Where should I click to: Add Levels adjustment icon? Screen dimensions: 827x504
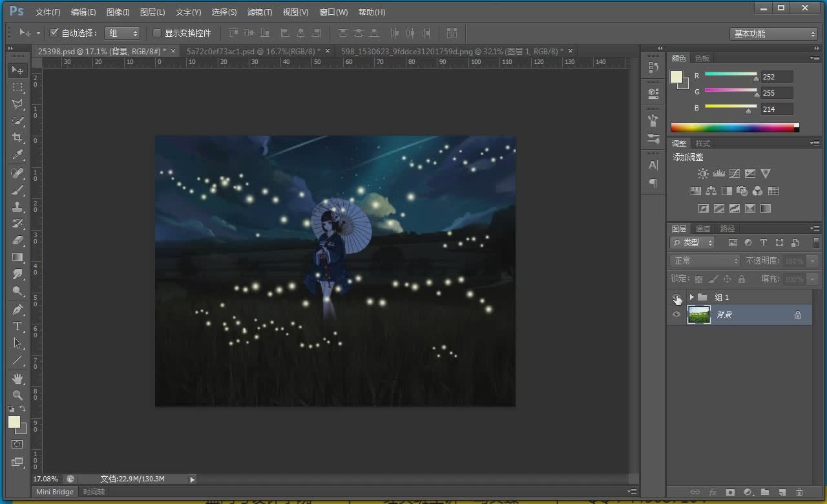pos(718,173)
